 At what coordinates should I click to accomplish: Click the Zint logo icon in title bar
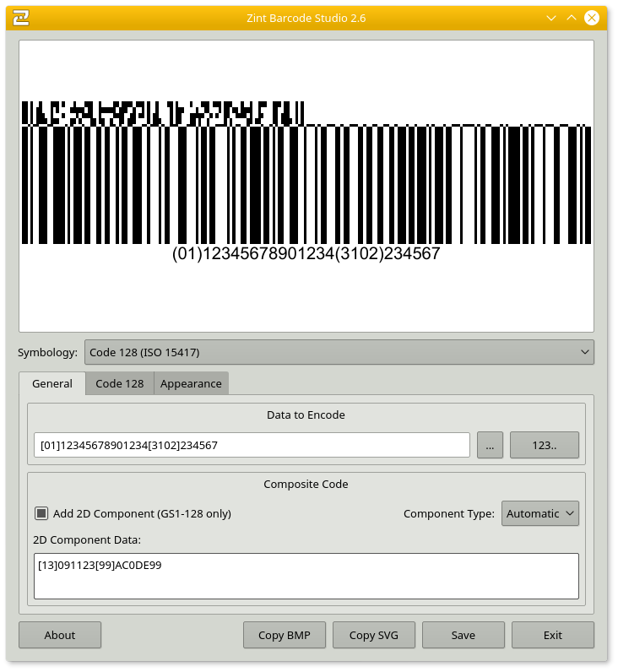click(x=21, y=18)
